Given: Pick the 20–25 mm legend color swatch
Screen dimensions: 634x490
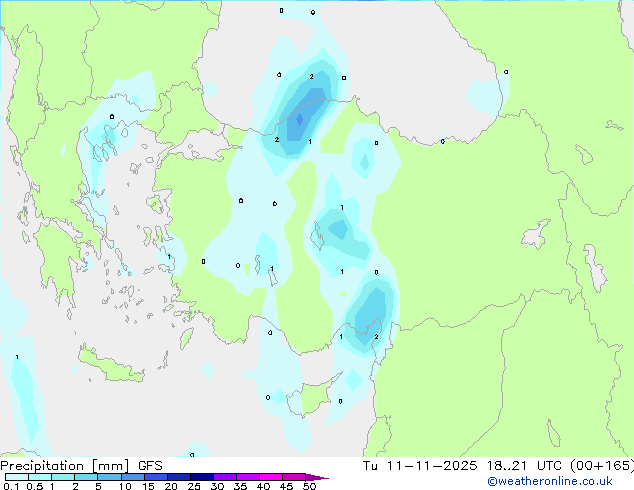Looking at the screenshot, I should [x=179, y=477].
